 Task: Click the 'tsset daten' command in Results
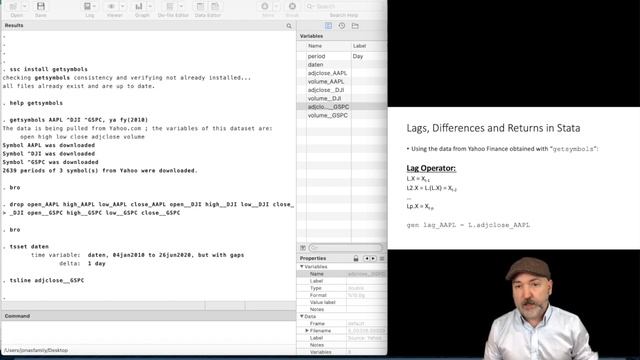click(29, 247)
